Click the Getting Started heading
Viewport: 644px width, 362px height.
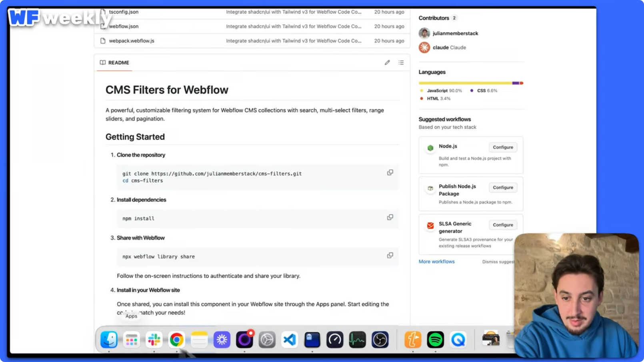135,137
